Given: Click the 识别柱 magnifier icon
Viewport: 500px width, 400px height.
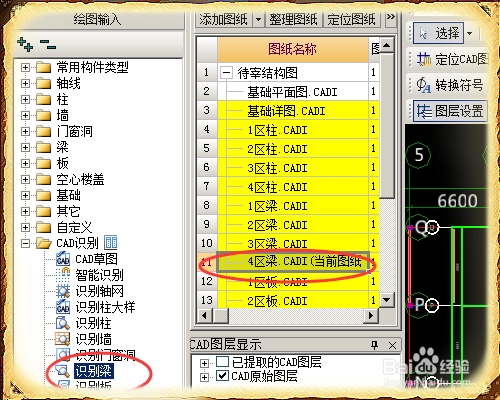Looking at the screenshot, I should [x=63, y=323].
